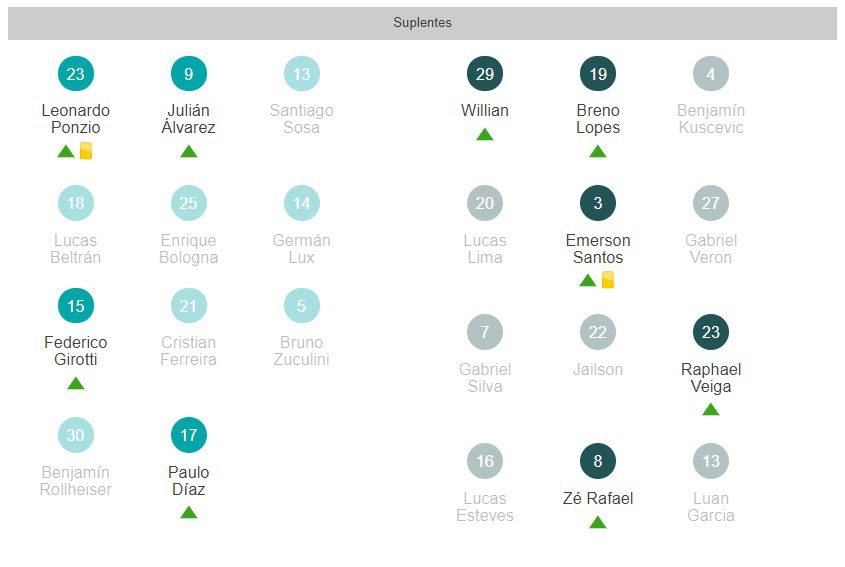Click Breno Lopes' number 19 badge
The width and height of the screenshot is (845, 567).
pyautogui.click(x=598, y=74)
